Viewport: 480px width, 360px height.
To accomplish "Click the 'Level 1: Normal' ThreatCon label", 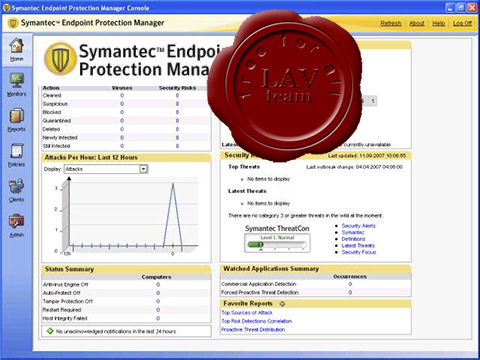I will [x=277, y=238].
